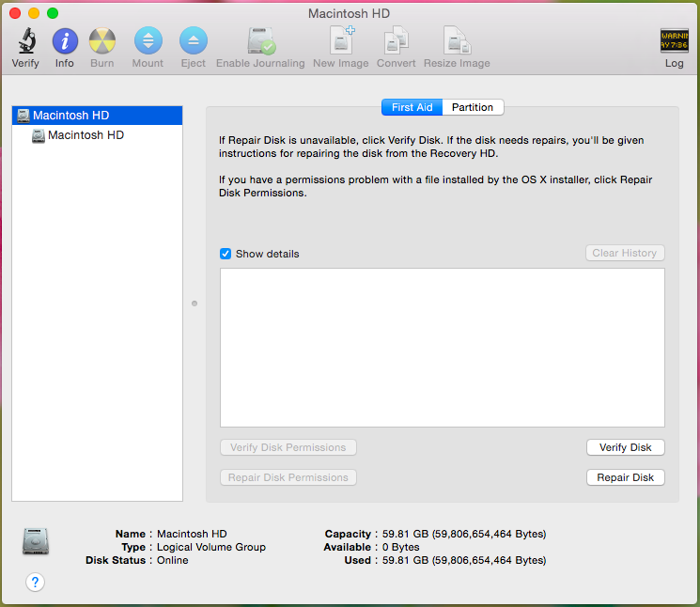Select the First Aid tab
The height and width of the screenshot is (607, 700).
click(x=412, y=107)
